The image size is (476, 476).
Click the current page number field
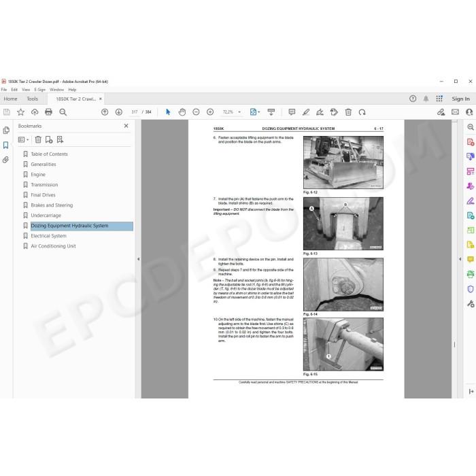pyautogui.click(x=134, y=112)
